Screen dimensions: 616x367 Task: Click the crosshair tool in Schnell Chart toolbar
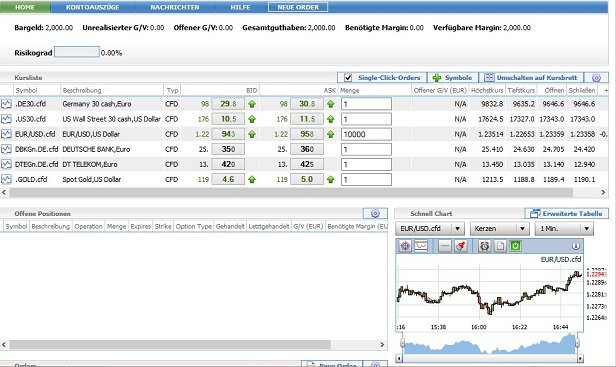(405, 246)
